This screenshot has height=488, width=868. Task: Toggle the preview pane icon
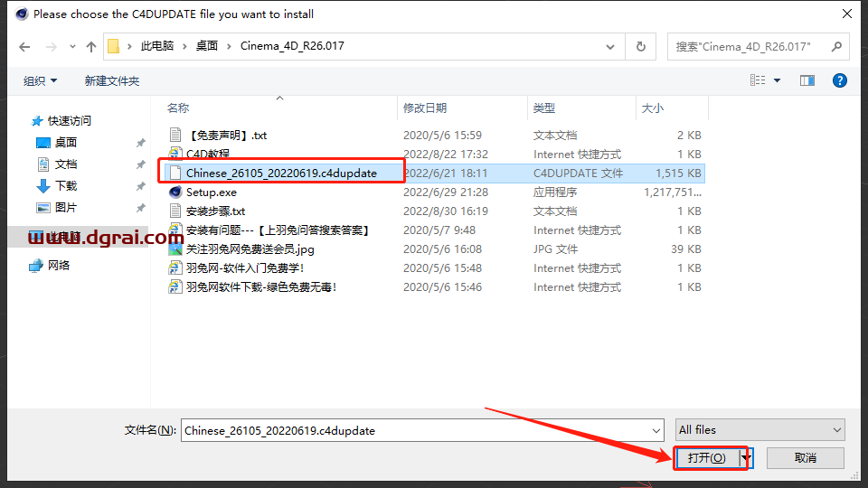807,80
